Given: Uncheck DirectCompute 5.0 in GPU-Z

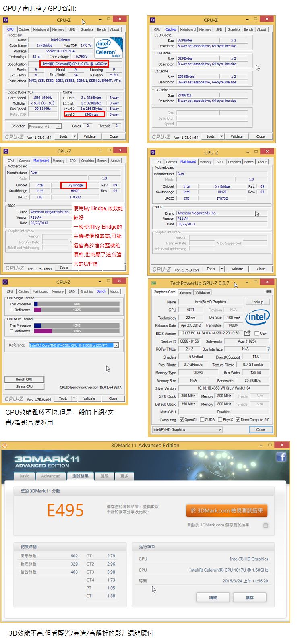Looking at the screenshot, I should 238,420.
